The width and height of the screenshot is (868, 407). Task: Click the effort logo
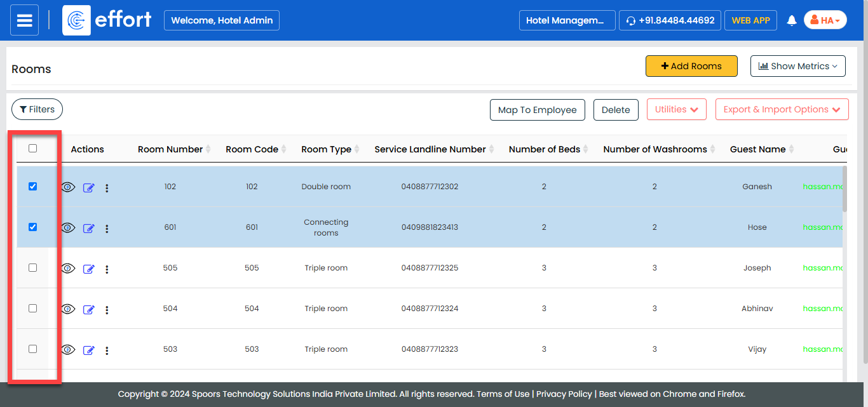tap(107, 20)
